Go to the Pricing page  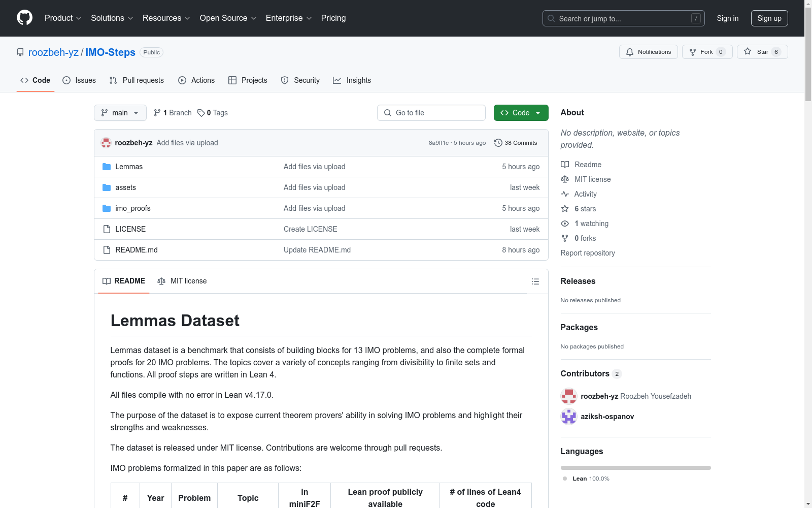click(x=333, y=18)
